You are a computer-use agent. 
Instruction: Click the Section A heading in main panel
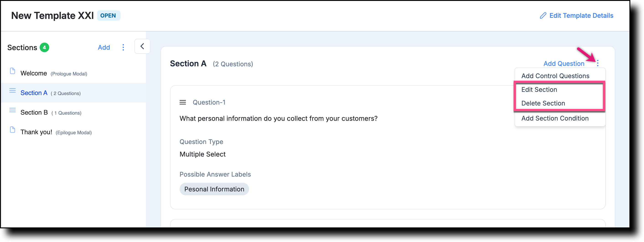tap(188, 64)
